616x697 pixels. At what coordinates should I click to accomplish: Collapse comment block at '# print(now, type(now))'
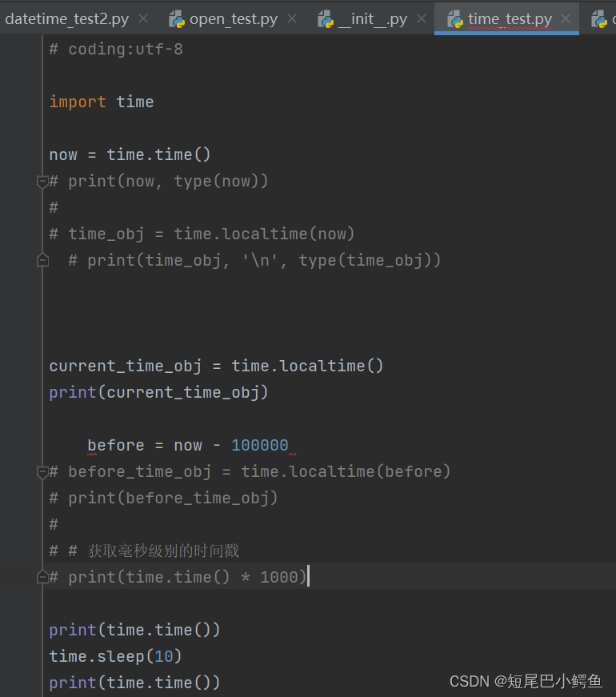click(42, 182)
